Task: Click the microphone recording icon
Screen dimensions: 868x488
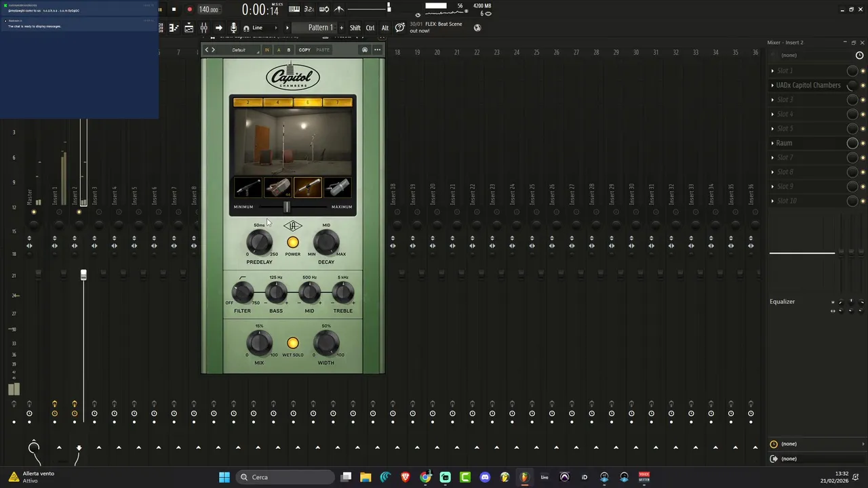Action: [x=233, y=28]
